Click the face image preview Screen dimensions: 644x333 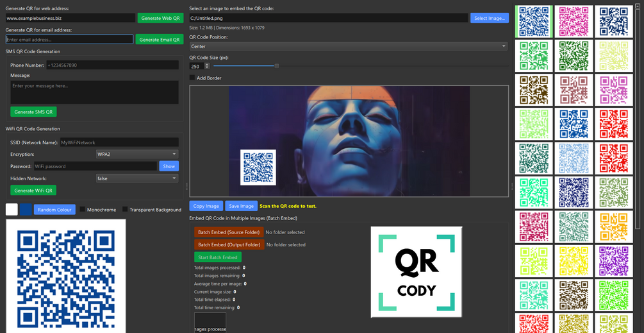(x=349, y=141)
